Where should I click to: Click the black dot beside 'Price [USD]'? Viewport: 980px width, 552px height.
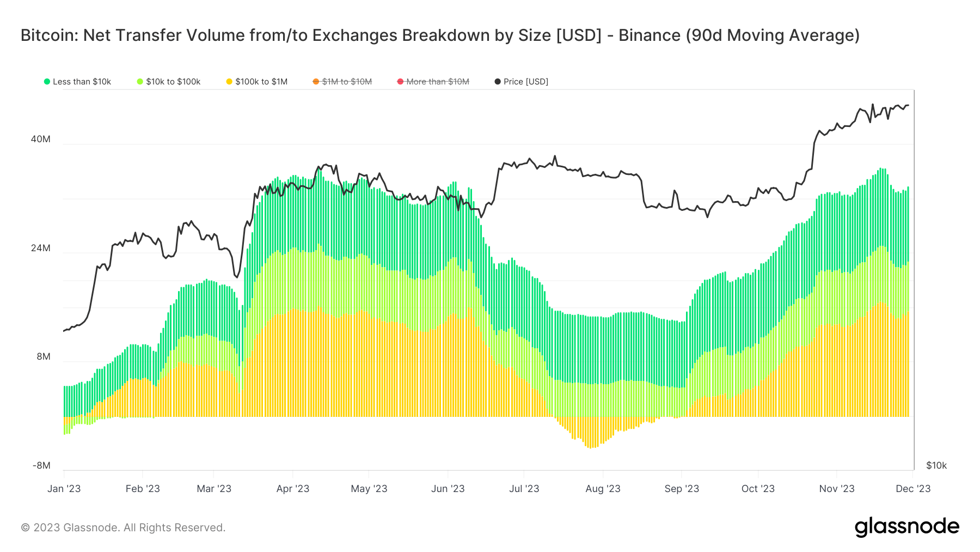[x=498, y=82]
